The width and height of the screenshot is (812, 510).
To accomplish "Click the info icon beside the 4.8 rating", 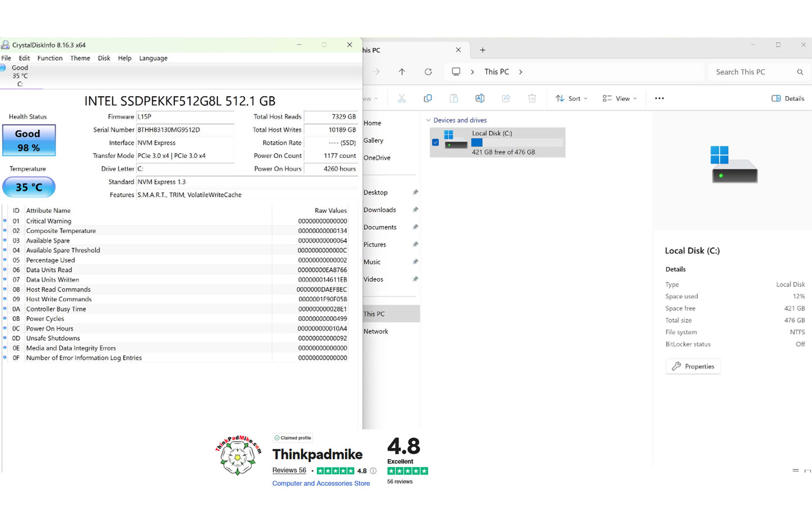I will (x=373, y=471).
